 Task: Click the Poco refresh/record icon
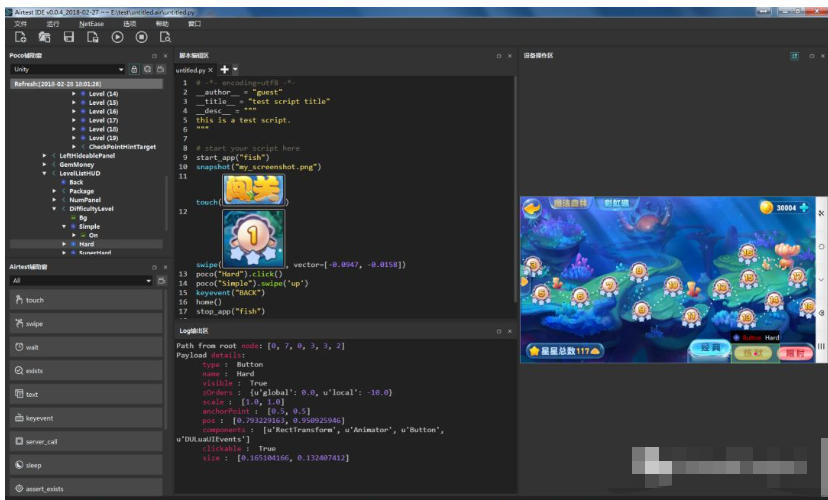click(x=147, y=69)
